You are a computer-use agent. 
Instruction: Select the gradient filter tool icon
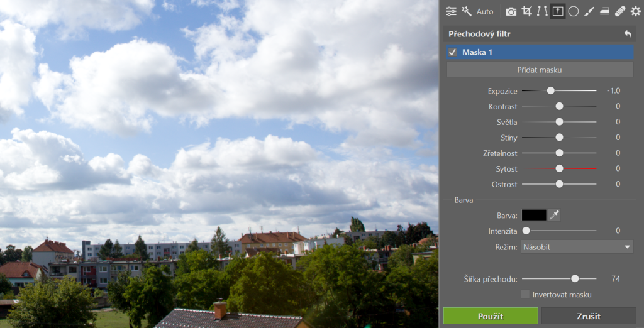pyautogui.click(x=557, y=11)
